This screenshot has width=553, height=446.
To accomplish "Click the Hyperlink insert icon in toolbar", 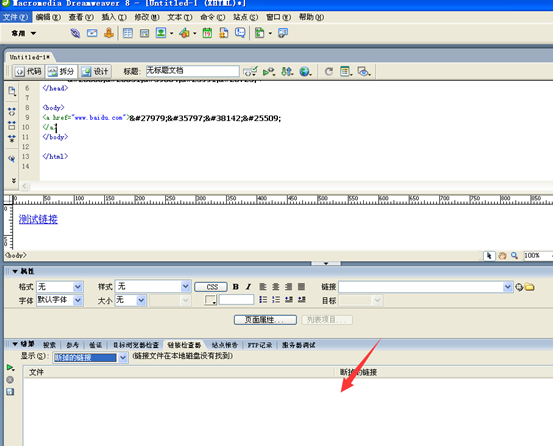I will pos(75,33).
